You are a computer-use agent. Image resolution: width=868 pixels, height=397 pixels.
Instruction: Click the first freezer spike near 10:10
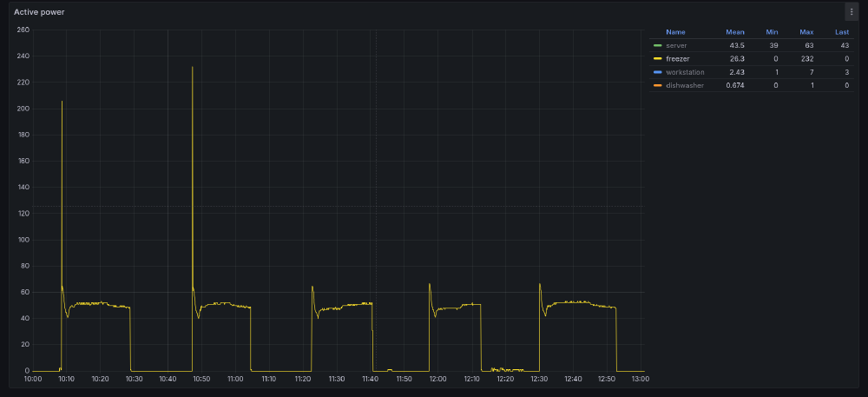point(62,102)
